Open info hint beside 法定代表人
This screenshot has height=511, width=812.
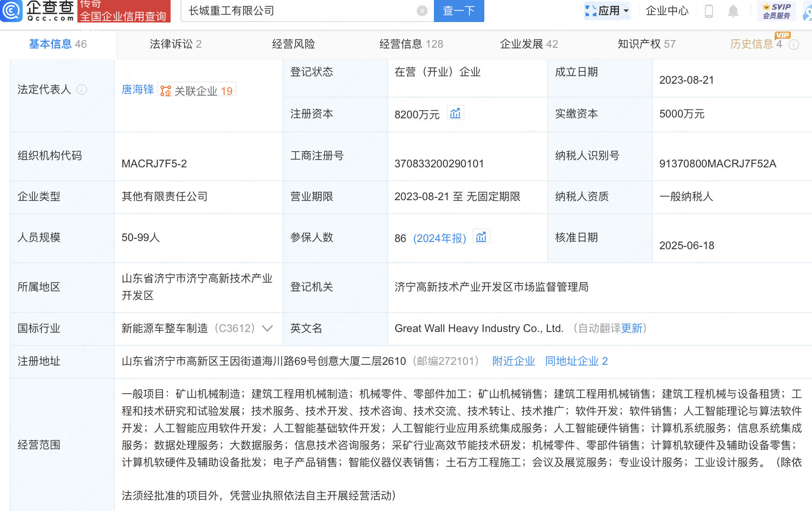pos(81,90)
